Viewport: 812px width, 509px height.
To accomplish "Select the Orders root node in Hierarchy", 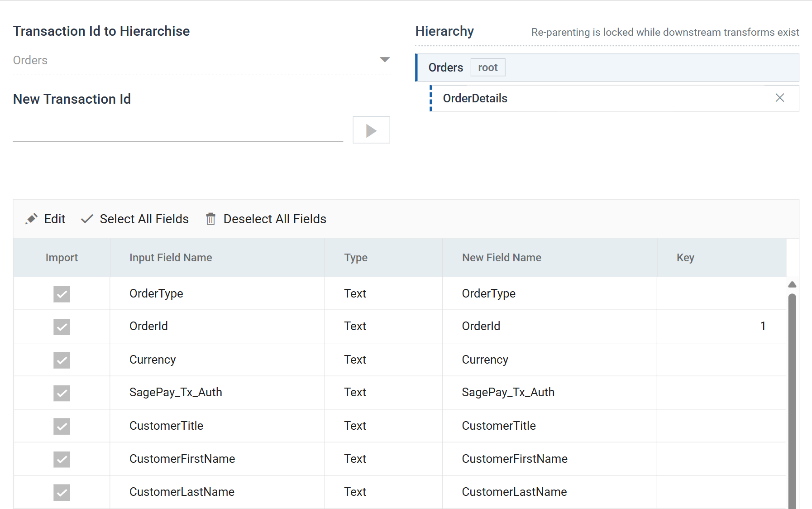I will click(x=607, y=67).
